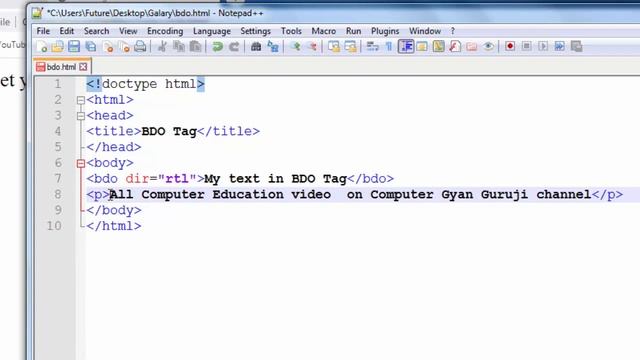Click the Replace toolbar icon

click(x=273, y=47)
